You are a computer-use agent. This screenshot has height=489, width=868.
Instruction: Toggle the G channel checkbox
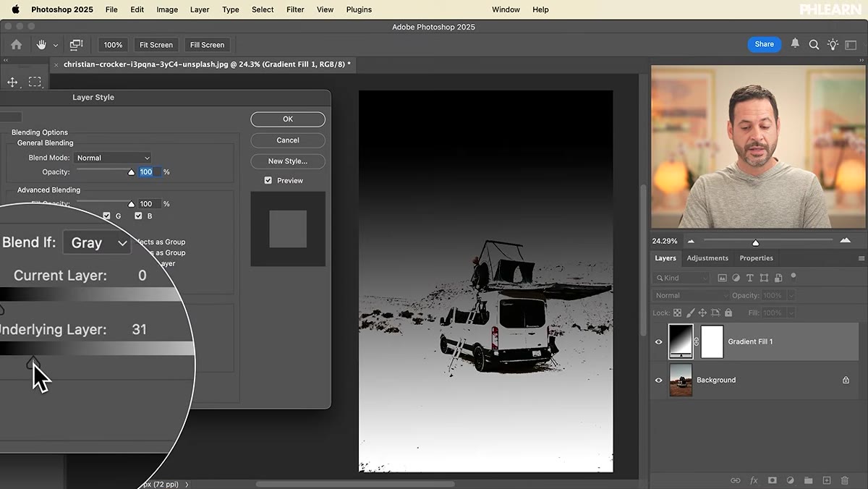(x=107, y=216)
